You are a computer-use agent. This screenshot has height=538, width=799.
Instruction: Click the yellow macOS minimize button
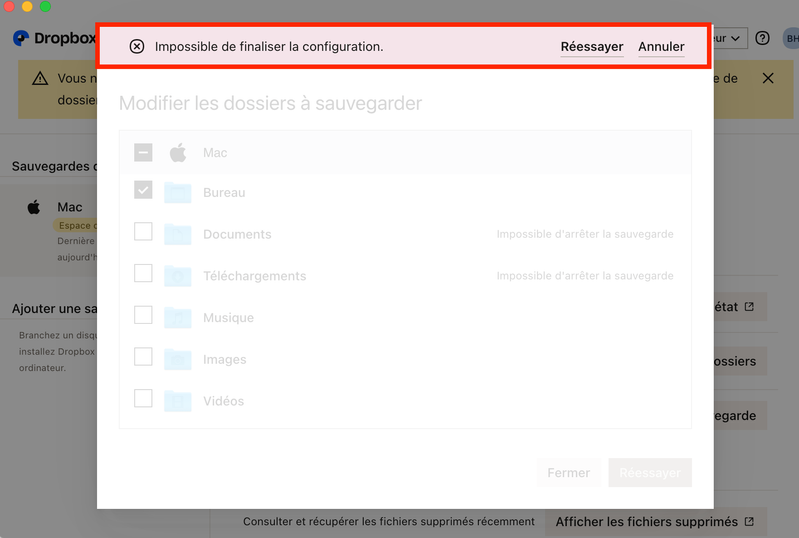point(28,6)
